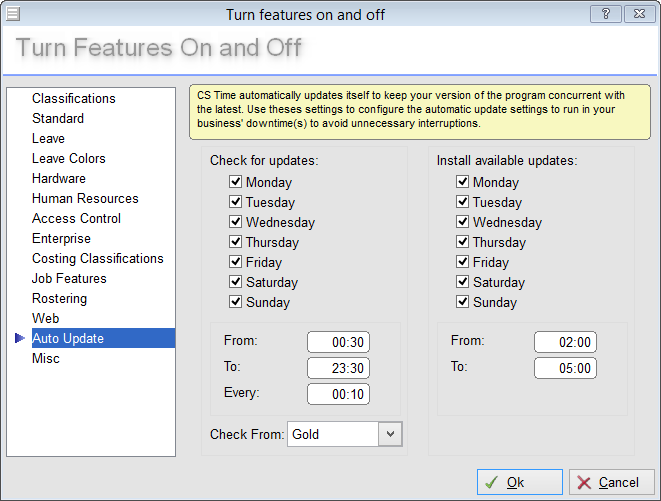Click the install-updates To time field
Image resolution: width=661 pixels, height=501 pixels.
tap(565, 368)
